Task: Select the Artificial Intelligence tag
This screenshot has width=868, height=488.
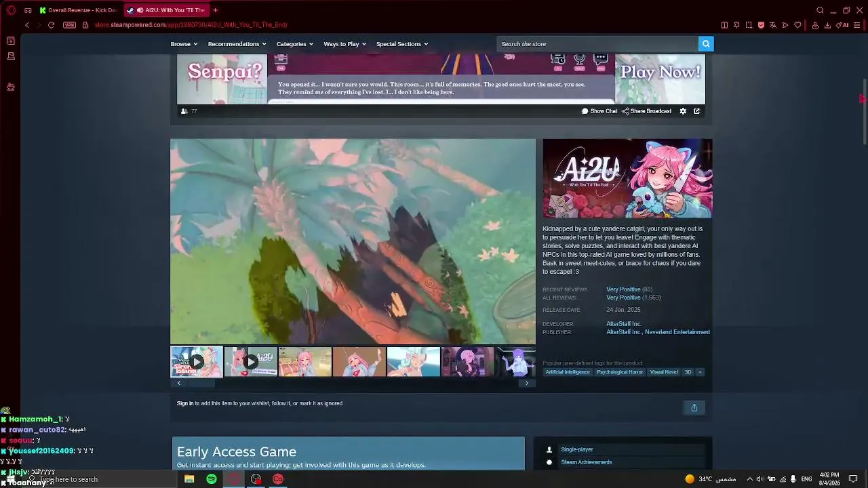Action: tap(568, 372)
